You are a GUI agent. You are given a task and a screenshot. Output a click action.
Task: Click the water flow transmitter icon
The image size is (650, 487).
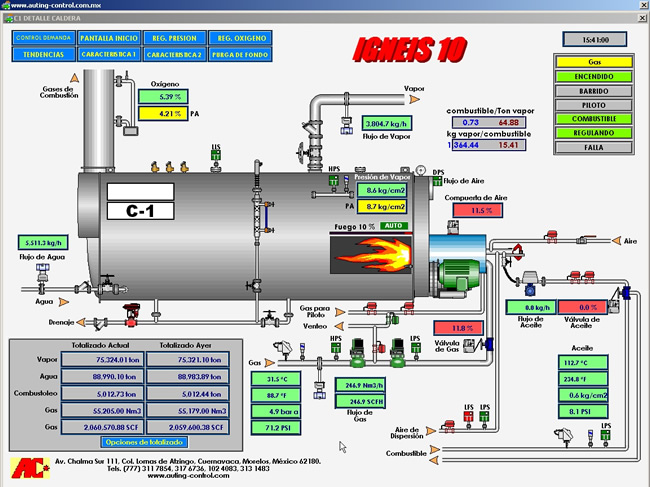coord(42,272)
